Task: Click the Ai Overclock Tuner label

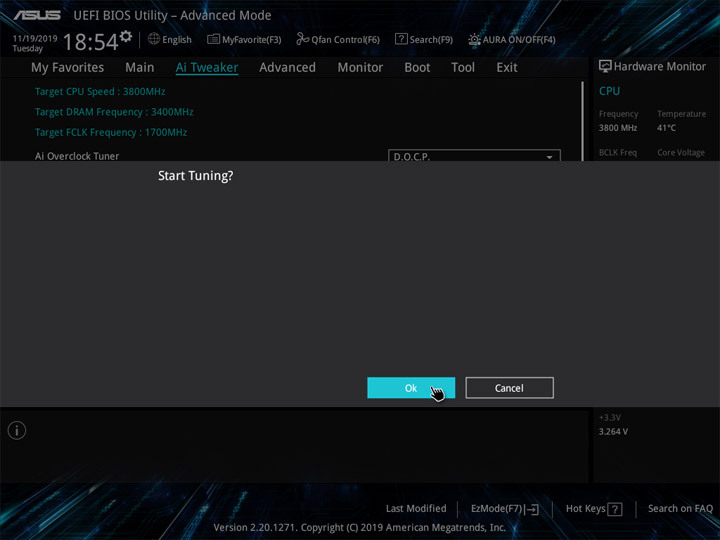Action: (77, 156)
